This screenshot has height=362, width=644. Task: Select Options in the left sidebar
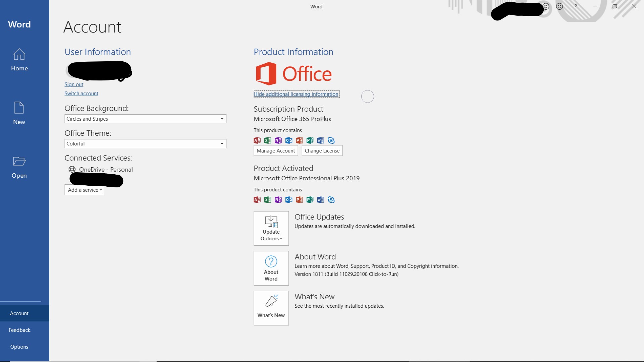pyautogui.click(x=19, y=347)
